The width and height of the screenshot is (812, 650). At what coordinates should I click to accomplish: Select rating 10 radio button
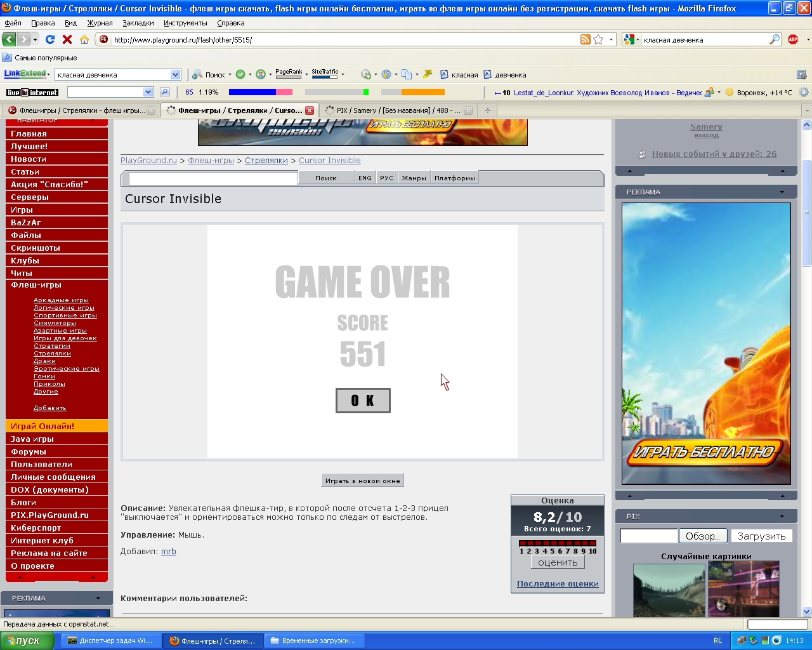point(593,543)
